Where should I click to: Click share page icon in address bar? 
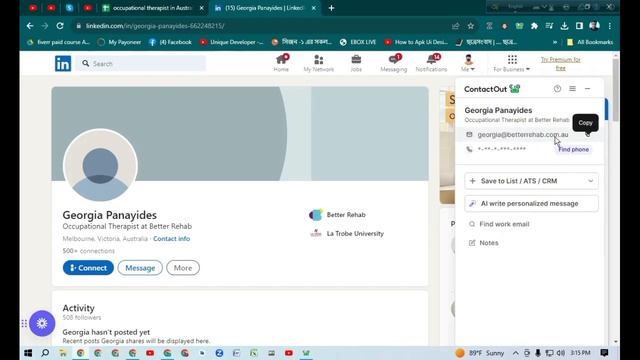456,26
